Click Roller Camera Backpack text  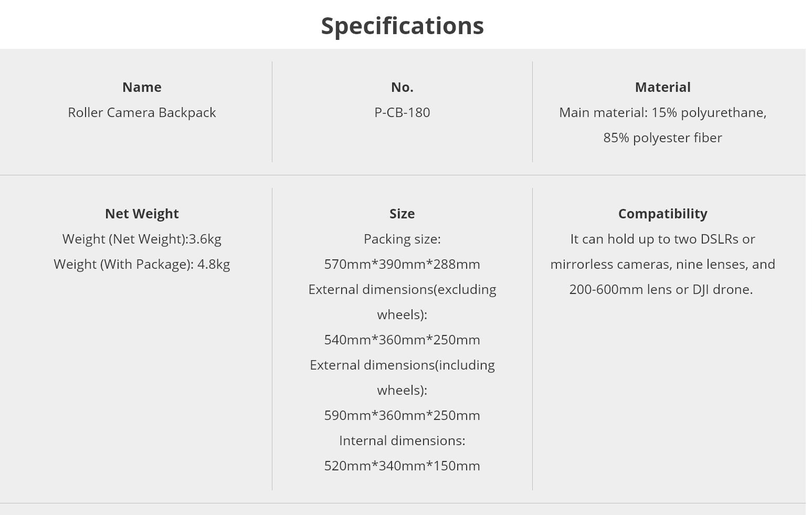pyautogui.click(x=142, y=112)
